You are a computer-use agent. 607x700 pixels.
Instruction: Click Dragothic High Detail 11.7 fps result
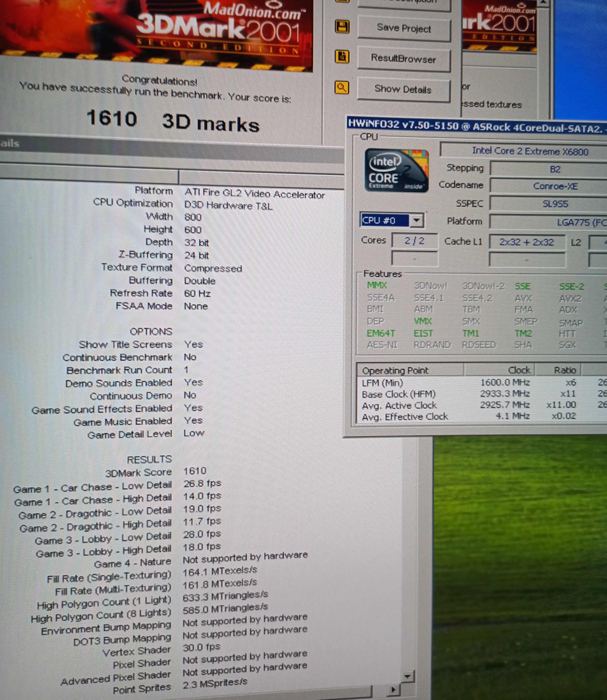[x=202, y=521]
